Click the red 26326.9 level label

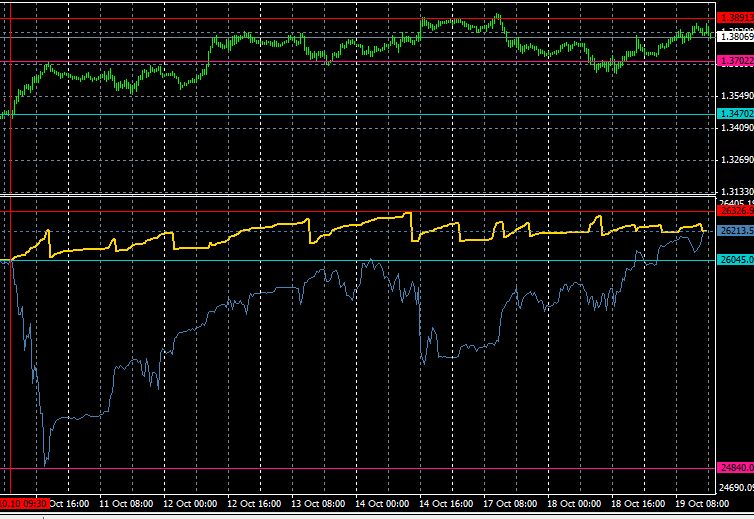[x=735, y=211]
